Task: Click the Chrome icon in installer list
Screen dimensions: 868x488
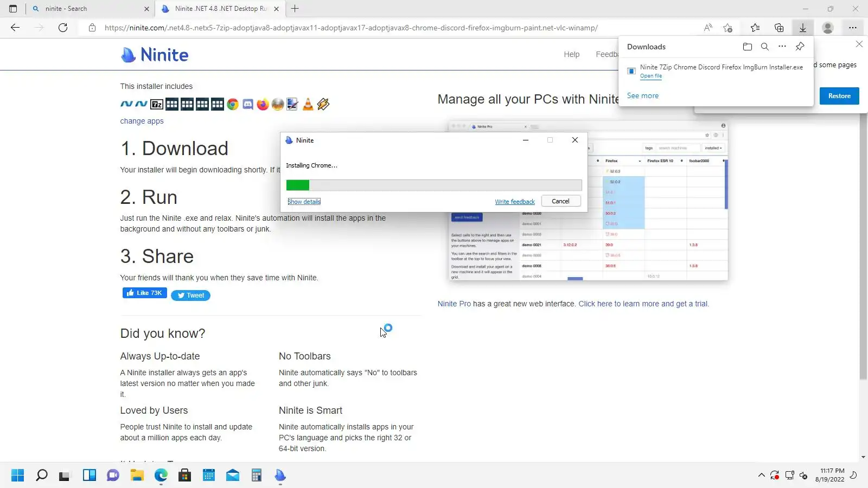Action: coord(233,104)
